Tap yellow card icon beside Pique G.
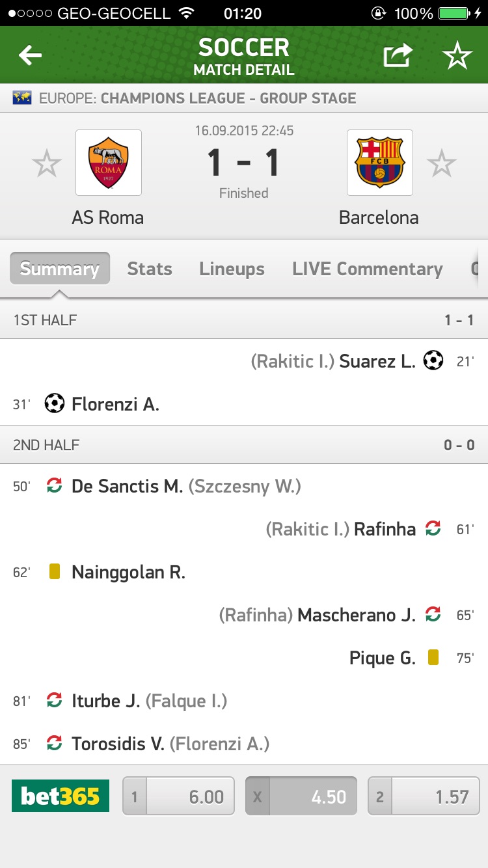488x868 pixels. pyautogui.click(x=433, y=658)
